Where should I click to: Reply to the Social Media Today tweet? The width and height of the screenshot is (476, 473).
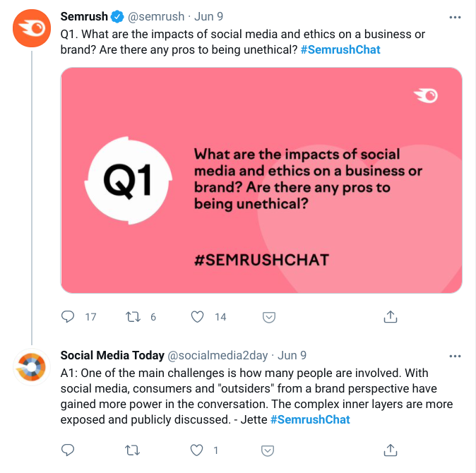(x=69, y=450)
